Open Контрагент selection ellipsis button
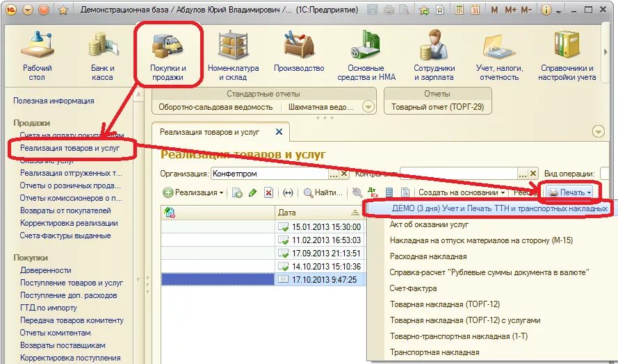 pyautogui.click(x=523, y=174)
